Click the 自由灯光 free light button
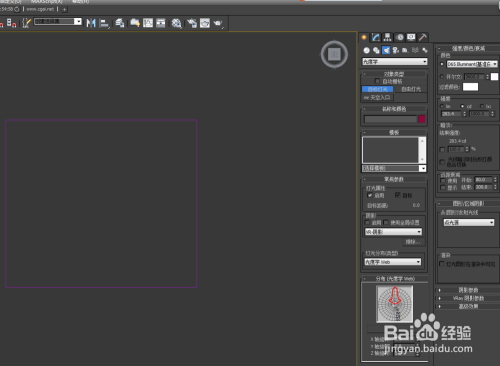500x366 pixels. (411, 89)
